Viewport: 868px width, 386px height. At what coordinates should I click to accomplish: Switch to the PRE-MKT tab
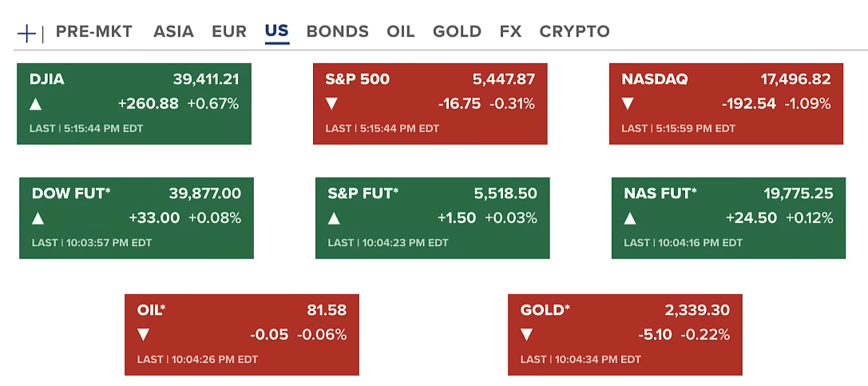[x=93, y=32]
